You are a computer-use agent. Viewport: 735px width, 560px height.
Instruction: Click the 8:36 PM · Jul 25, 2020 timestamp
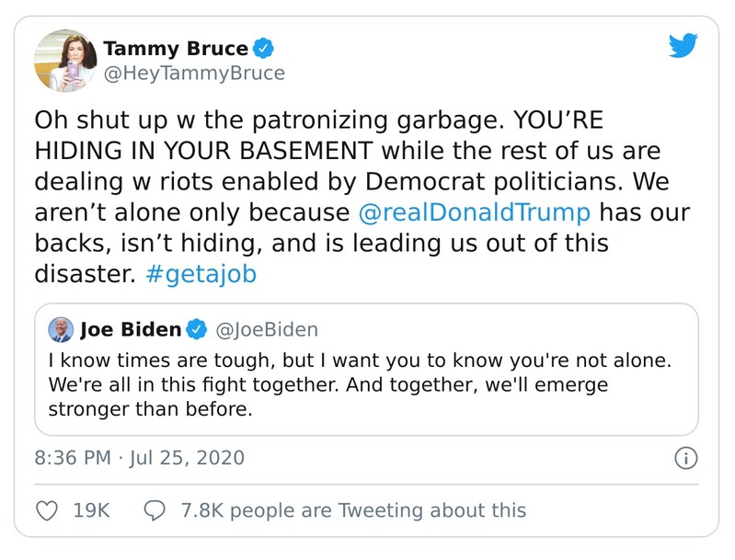139,457
